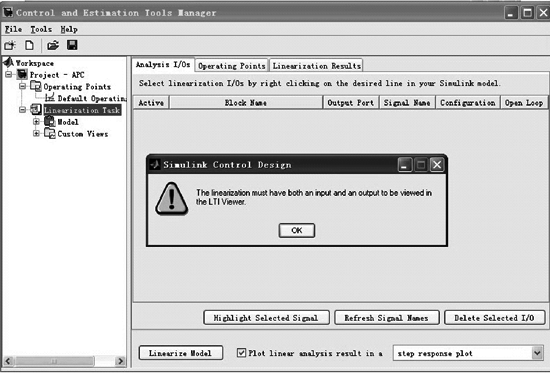Select the Workspace root node icon
This screenshot has width=550, height=373.
click(x=8, y=62)
